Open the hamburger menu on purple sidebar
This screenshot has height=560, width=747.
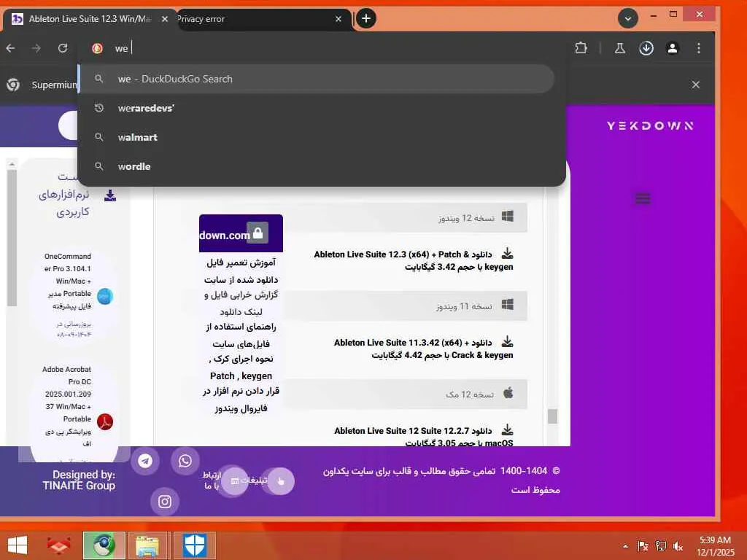pyautogui.click(x=643, y=198)
